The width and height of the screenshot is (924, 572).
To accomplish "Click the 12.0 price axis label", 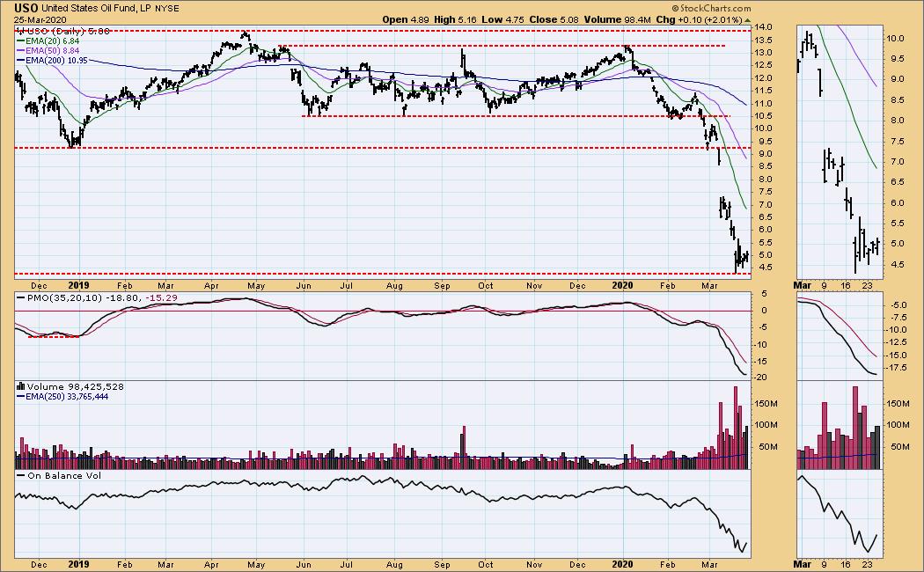I will [763, 77].
